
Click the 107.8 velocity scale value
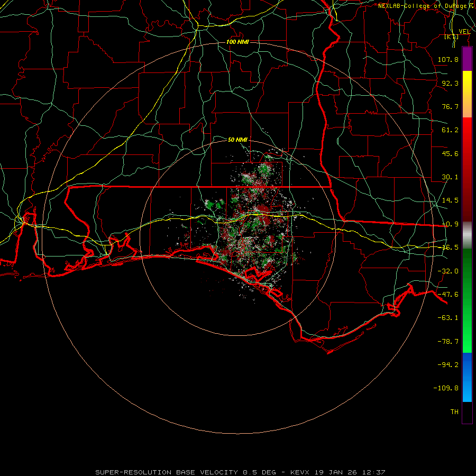pyautogui.click(x=448, y=59)
